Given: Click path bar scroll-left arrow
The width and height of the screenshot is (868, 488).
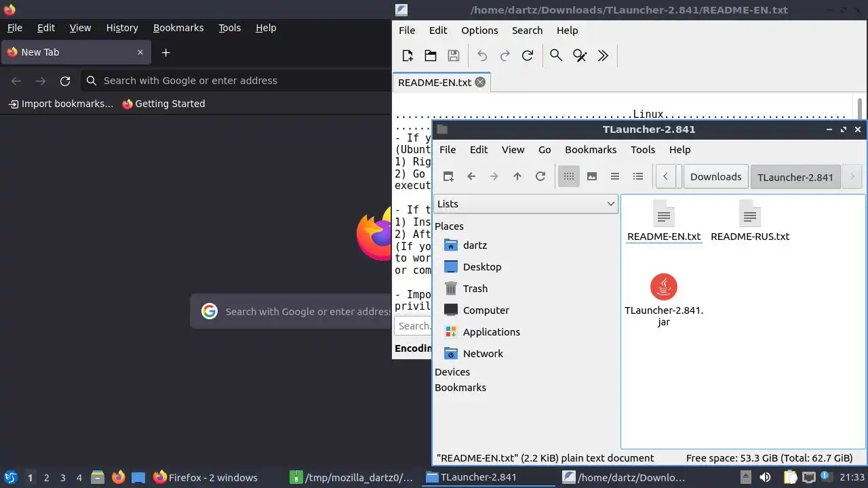Looking at the screenshot, I should coord(666,177).
